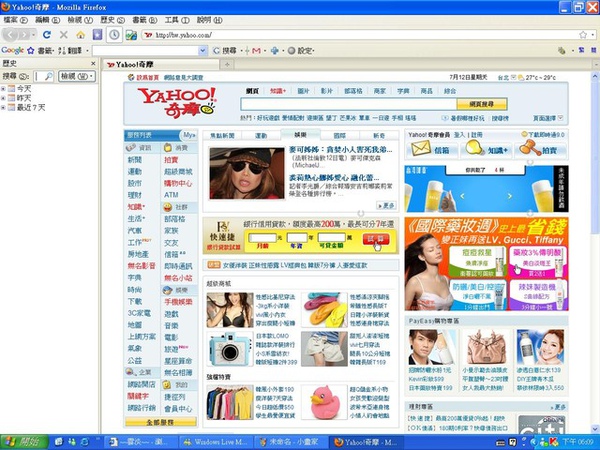The width and height of the screenshot is (600, 450).
Task: Select the Yahoo!奇摩 browser tab
Action: coord(161,64)
